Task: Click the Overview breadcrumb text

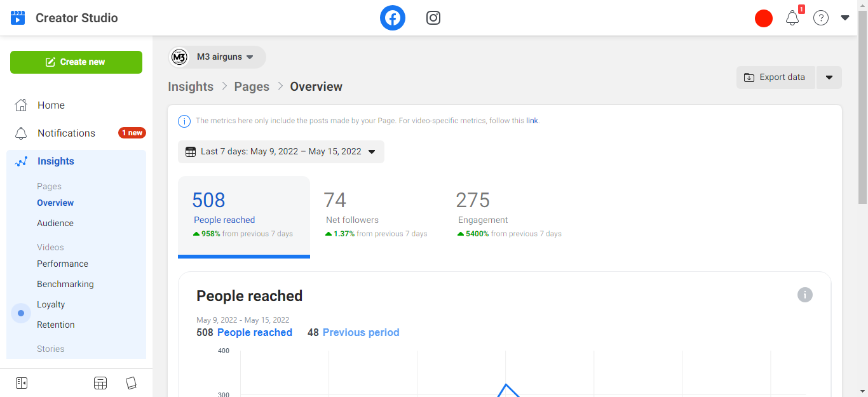Action: 316,87
